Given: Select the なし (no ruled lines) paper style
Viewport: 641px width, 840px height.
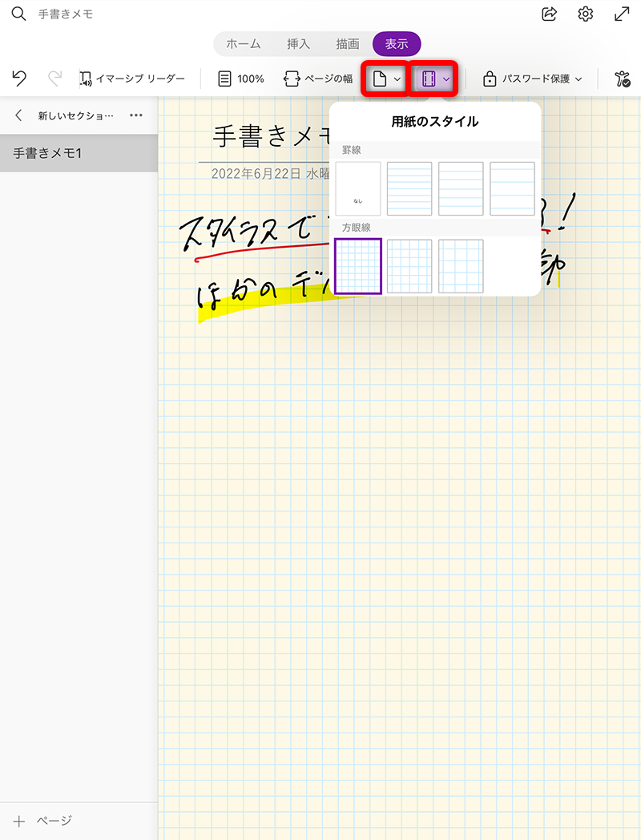Looking at the screenshot, I should click(357, 188).
